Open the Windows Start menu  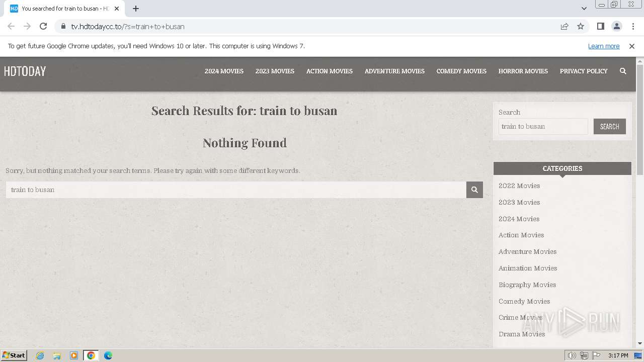pos(14,355)
